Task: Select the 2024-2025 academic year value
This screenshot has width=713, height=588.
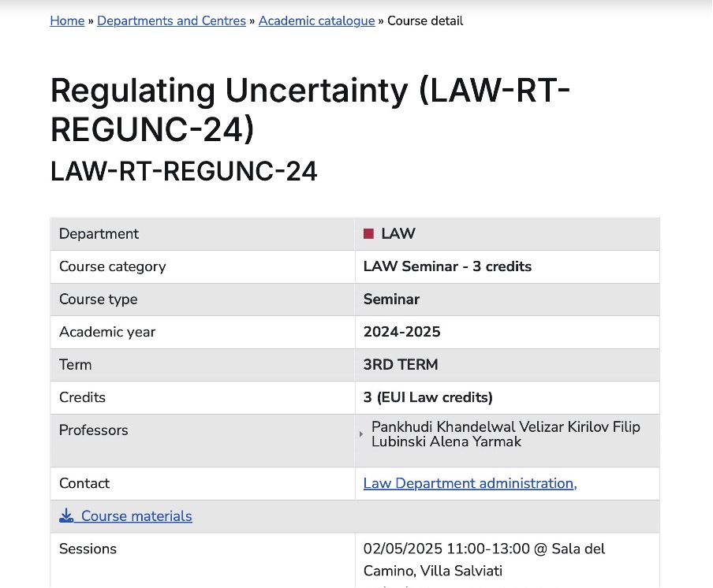Action: (401, 332)
